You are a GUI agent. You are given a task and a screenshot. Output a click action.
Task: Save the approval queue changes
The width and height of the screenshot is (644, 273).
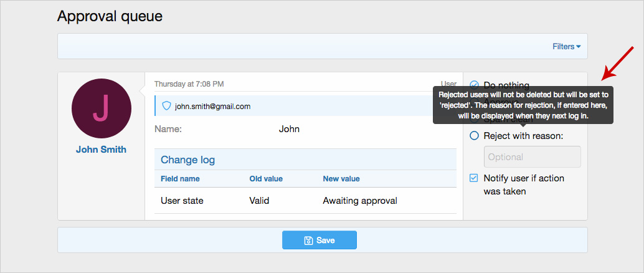[319, 240]
